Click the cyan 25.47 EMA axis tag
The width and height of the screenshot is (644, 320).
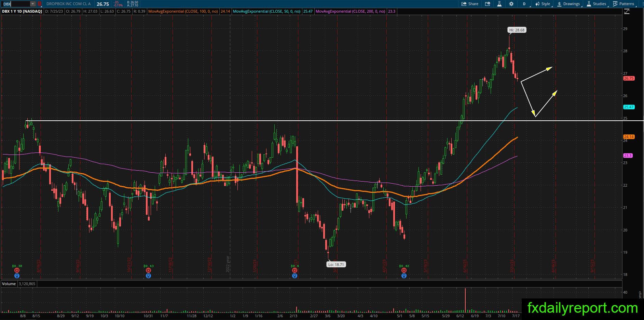[x=629, y=107]
